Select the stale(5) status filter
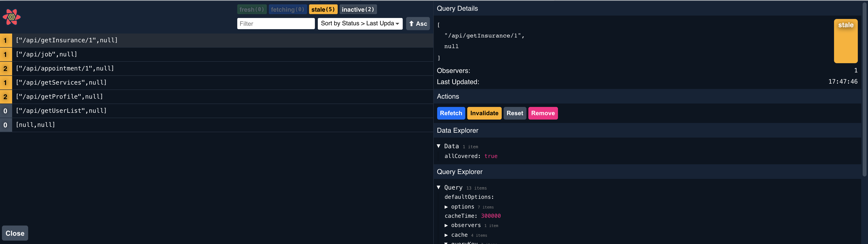 [323, 9]
